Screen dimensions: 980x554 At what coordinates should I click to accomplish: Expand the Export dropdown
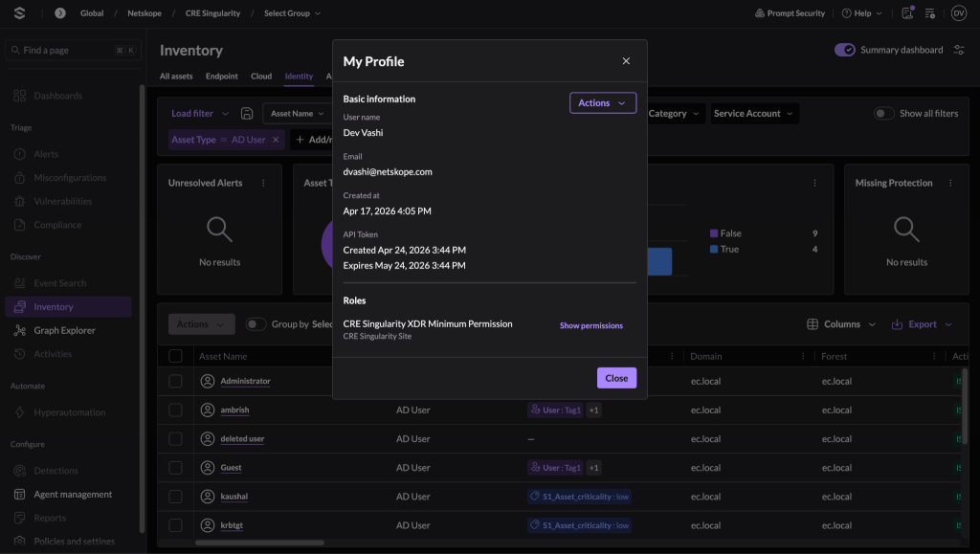tap(922, 324)
